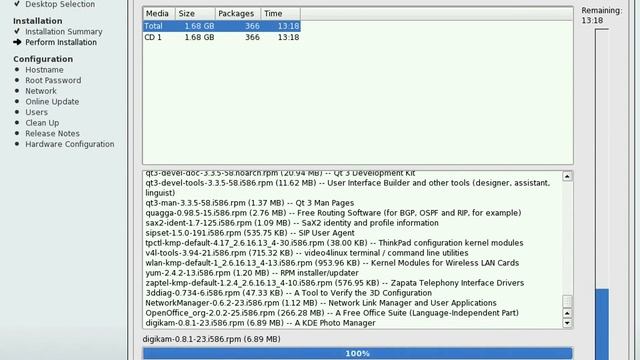
Task: Click the yum-2.4.2-13 log line
Action: [252, 273]
